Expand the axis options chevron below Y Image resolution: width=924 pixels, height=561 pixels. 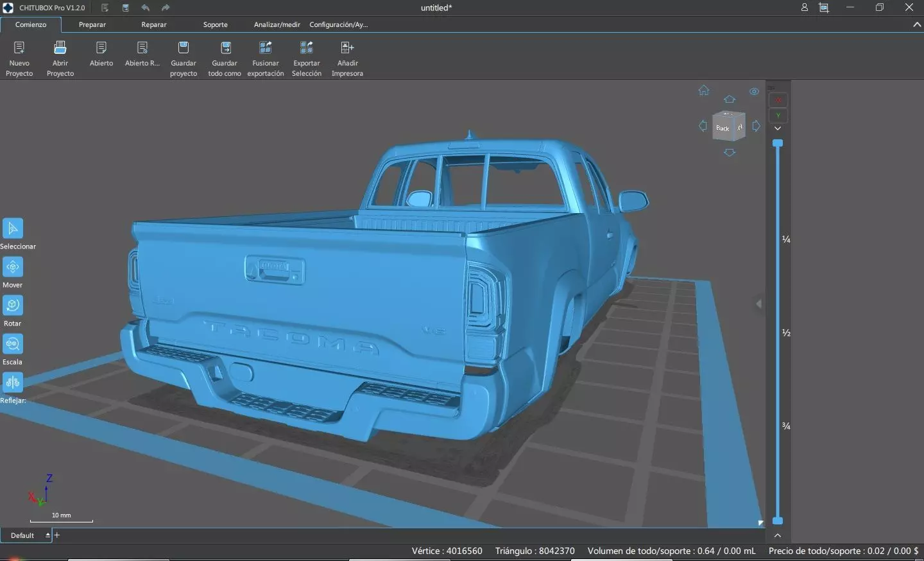coord(778,128)
